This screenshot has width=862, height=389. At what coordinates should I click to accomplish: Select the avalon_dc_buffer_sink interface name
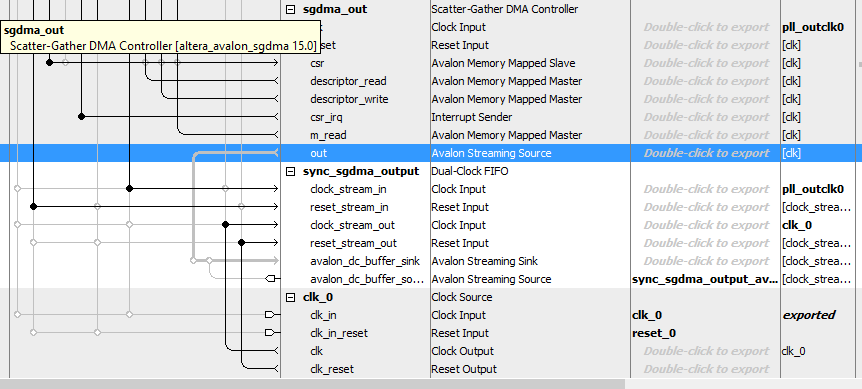(365, 262)
